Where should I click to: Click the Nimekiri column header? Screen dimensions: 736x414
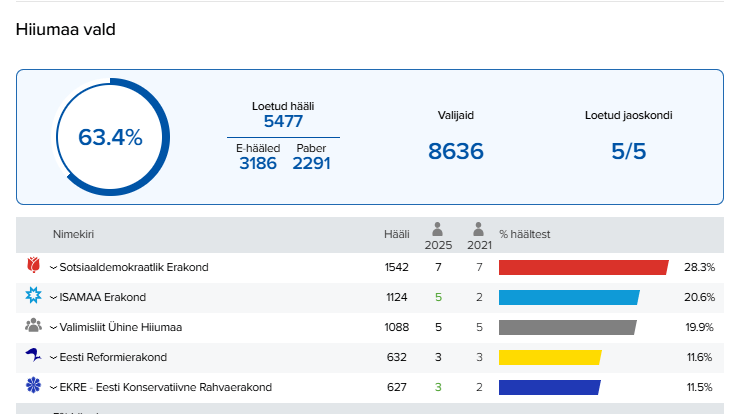coord(73,235)
